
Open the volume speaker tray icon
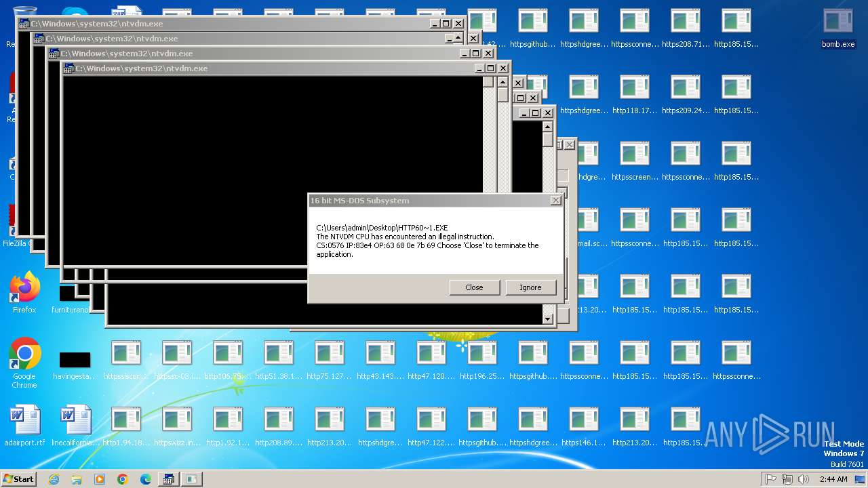point(804,479)
